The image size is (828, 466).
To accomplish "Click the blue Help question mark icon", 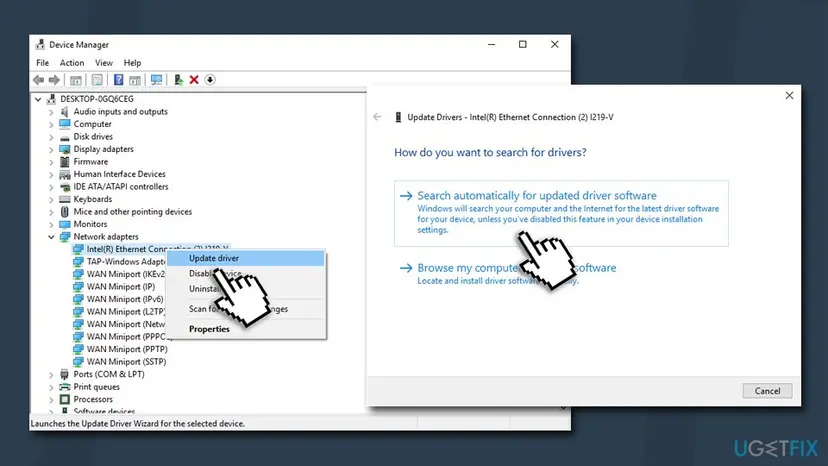I will click(x=119, y=80).
